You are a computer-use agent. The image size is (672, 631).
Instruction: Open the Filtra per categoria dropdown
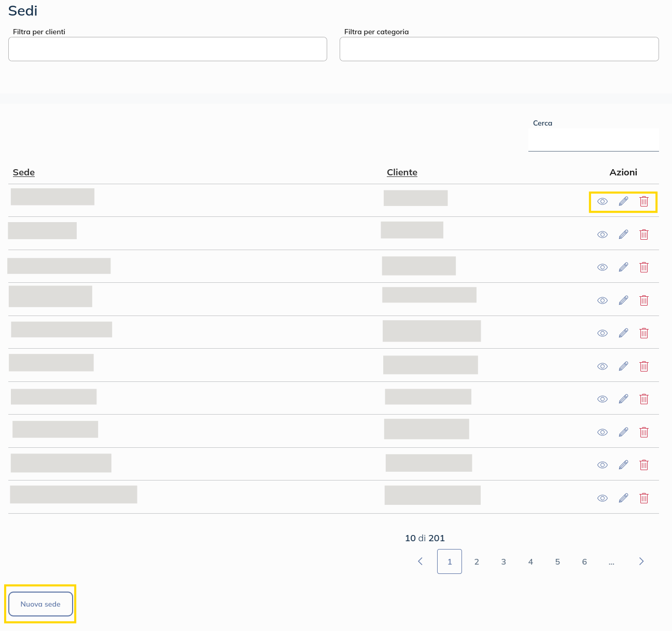(499, 49)
